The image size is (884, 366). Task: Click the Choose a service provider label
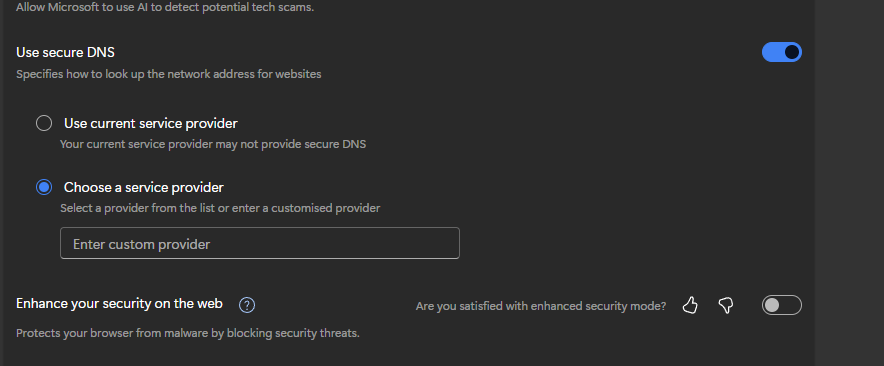pyautogui.click(x=144, y=187)
